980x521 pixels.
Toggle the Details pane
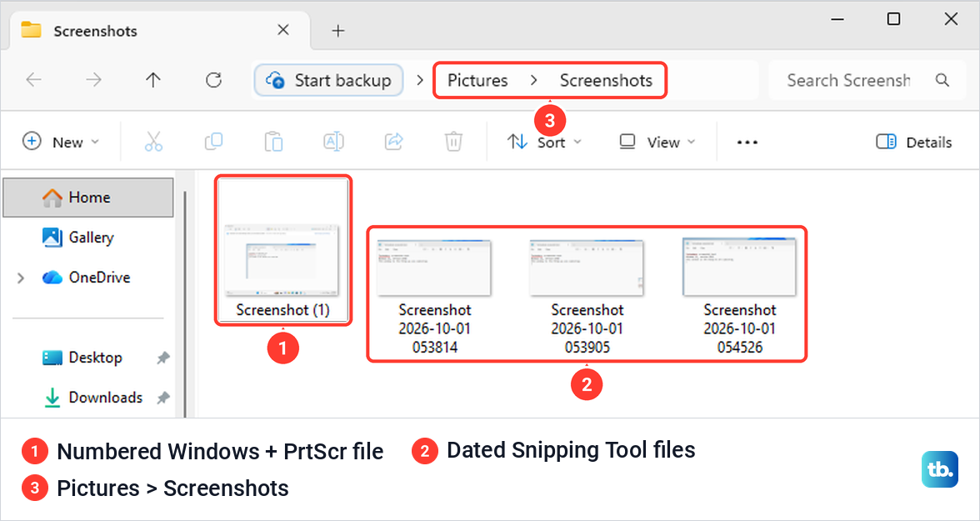(x=913, y=142)
